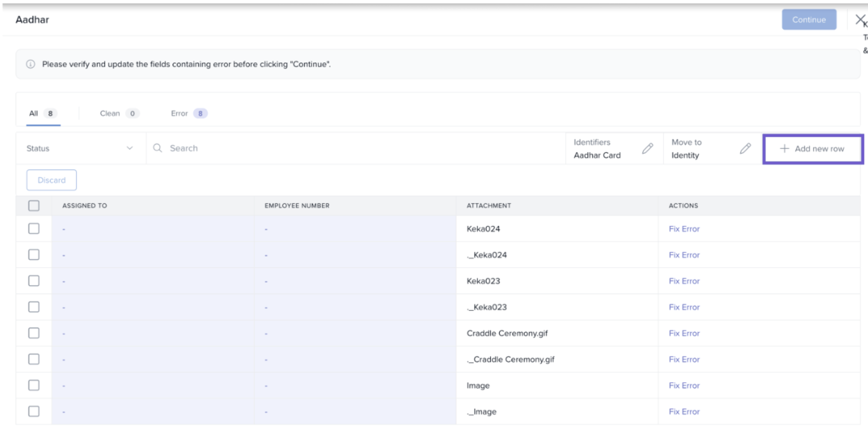Open the Status dropdown filter
The width and height of the screenshot is (868, 429).
(x=80, y=148)
